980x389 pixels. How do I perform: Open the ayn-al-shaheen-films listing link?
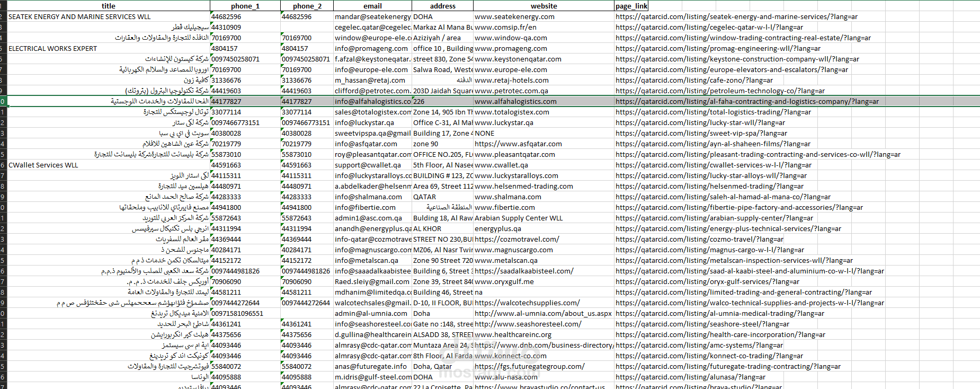pos(713,144)
